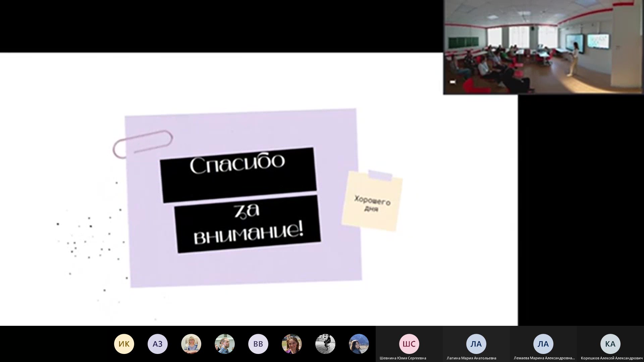This screenshot has width=644, height=362.
Task: Click the name Шевнина Юлия Сергеевна
Action: [x=403, y=358]
